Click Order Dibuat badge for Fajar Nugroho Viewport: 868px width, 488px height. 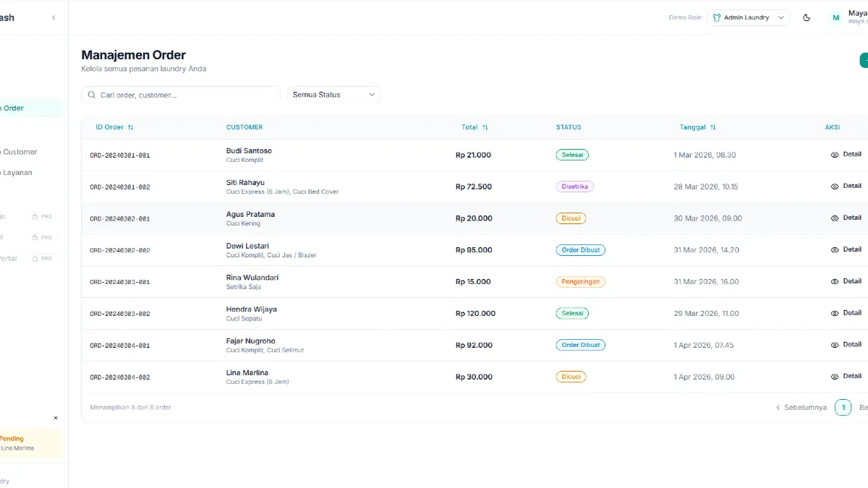(x=580, y=345)
